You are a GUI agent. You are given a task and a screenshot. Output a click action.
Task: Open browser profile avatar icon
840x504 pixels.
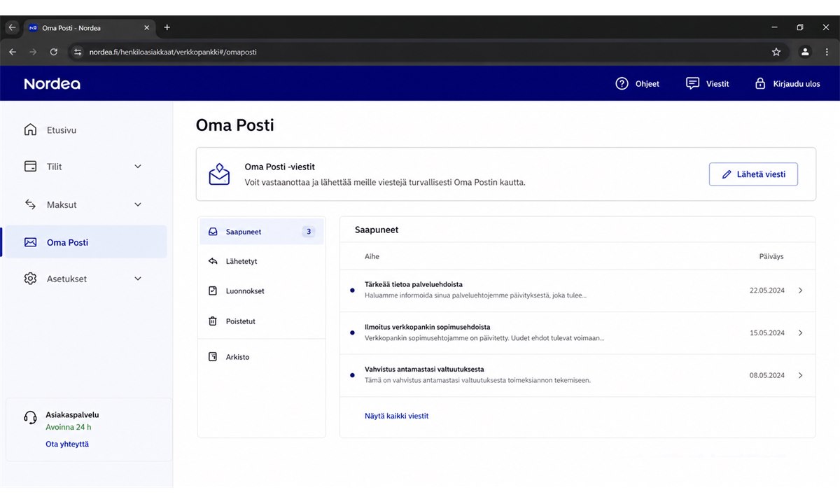tap(805, 52)
